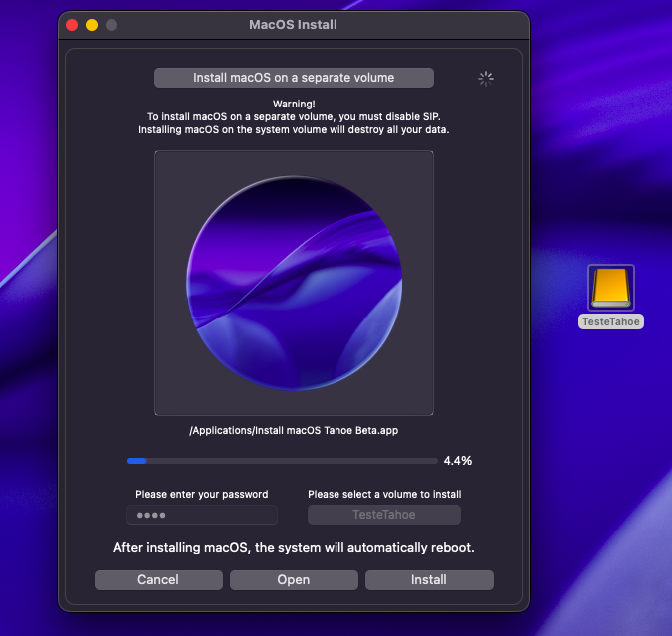Click the Warning! heading text
Screen dimensions: 672x636
point(294,104)
